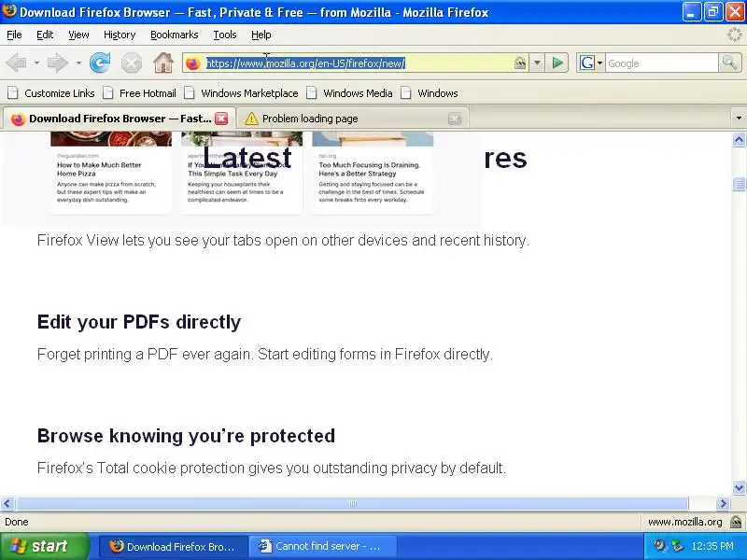Reload the current page
Image resolution: width=747 pixels, height=560 pixels.
tap(100, 63)
